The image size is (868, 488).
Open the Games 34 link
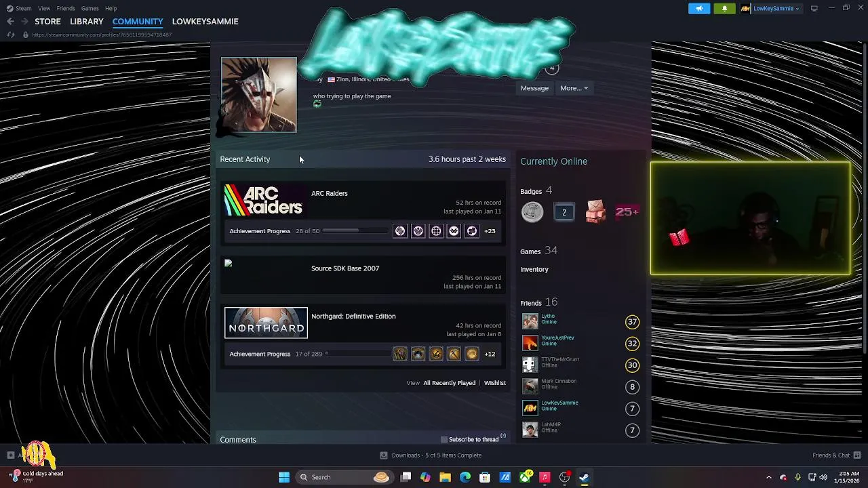(x=538, y=251)
